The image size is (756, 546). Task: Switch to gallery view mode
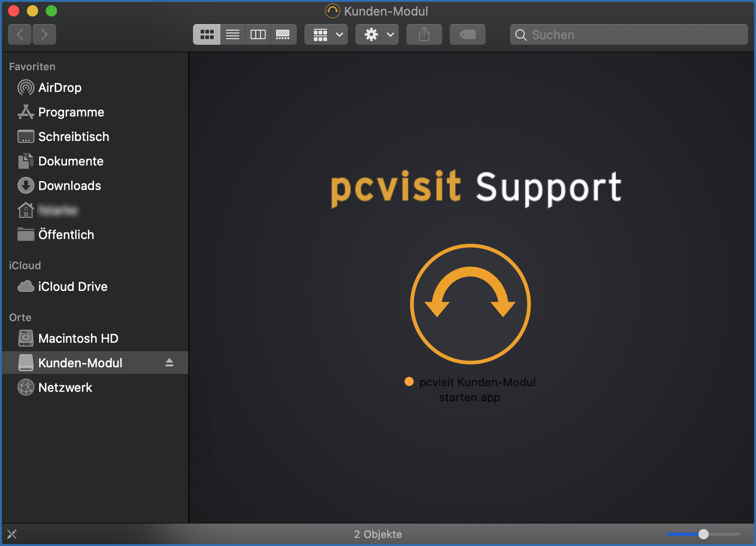click(x=283, y=34)
